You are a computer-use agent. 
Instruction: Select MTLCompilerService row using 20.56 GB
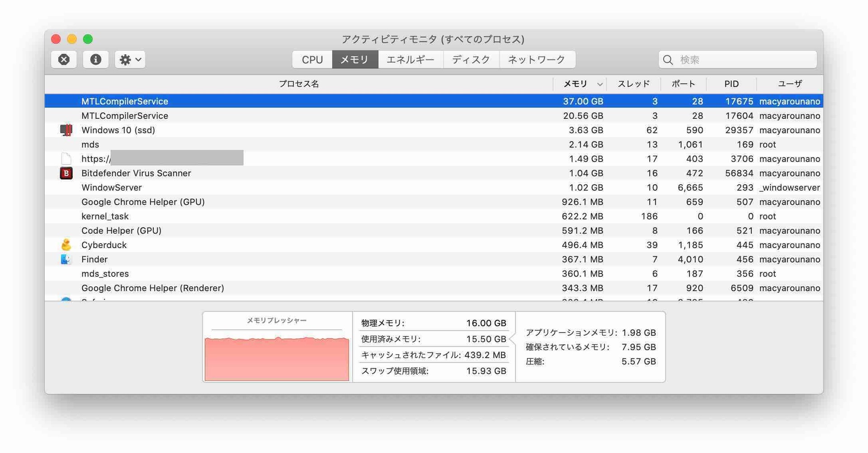[x=434, y=116]
